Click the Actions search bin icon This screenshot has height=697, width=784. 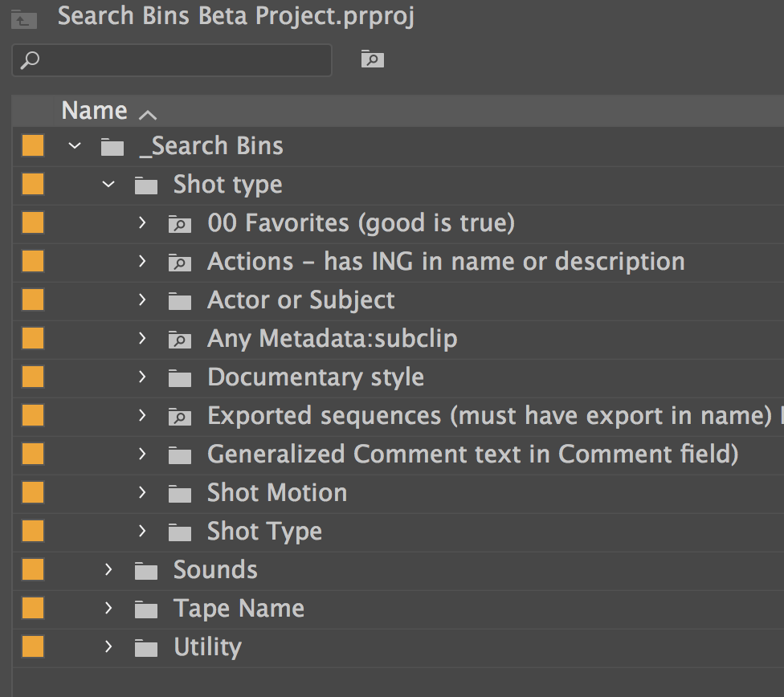pyautogui.click(x=180, y=263)
